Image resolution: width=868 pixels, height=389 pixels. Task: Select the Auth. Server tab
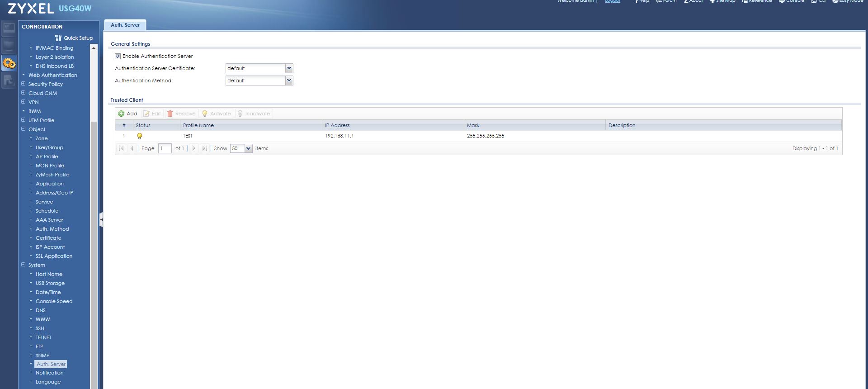point(125,25)
